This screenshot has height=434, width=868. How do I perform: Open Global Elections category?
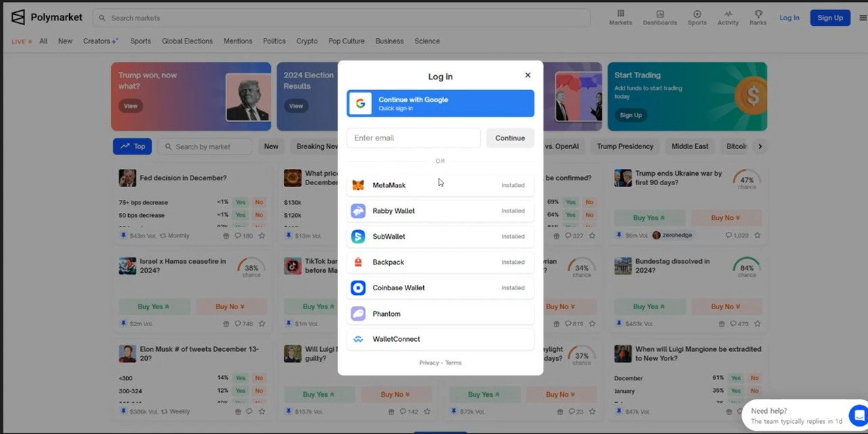187,41
